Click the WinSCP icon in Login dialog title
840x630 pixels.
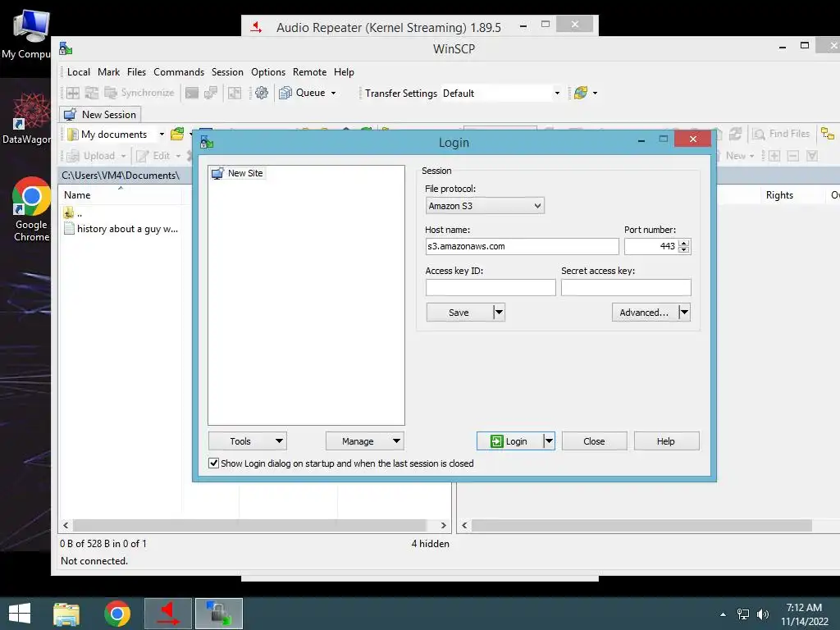pos(207,142)
